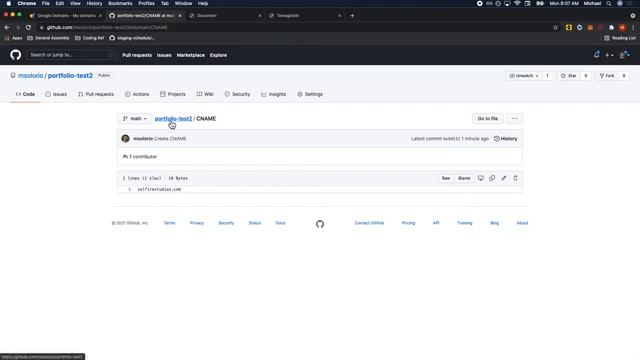Open a new browser tab with plus
The width and height of the screenshot is (640, 360).
coord(352,16)
